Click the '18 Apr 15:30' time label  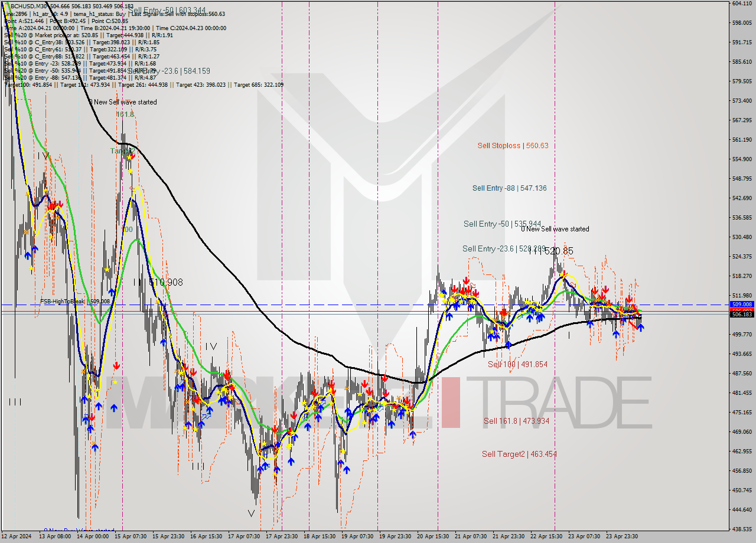(x=319, y=537)
